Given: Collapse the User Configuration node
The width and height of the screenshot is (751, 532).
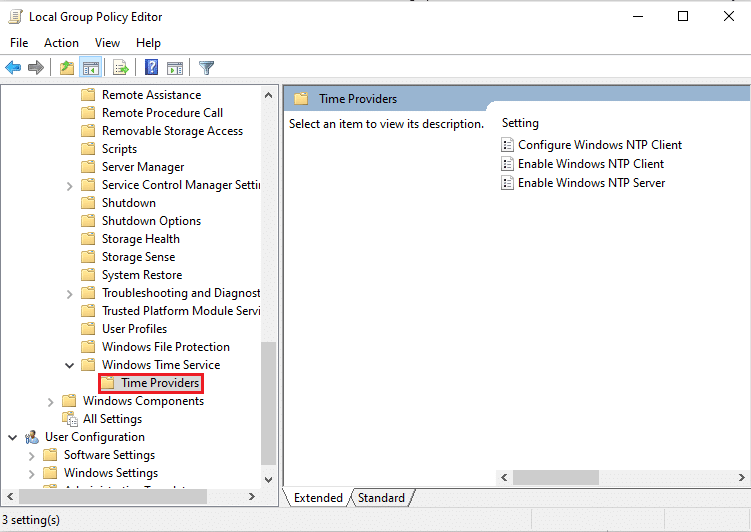Looking at the screenshot, I should [x=13, y=437].
